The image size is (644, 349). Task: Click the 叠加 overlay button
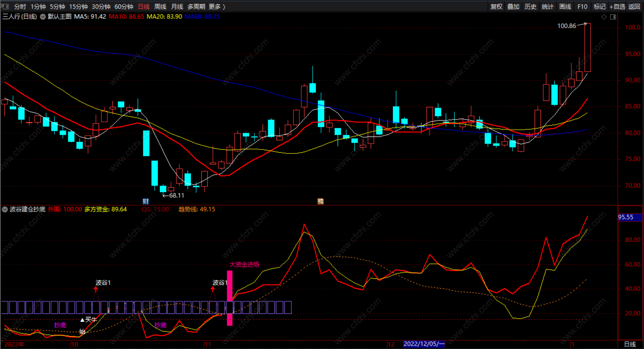[513, 7]
